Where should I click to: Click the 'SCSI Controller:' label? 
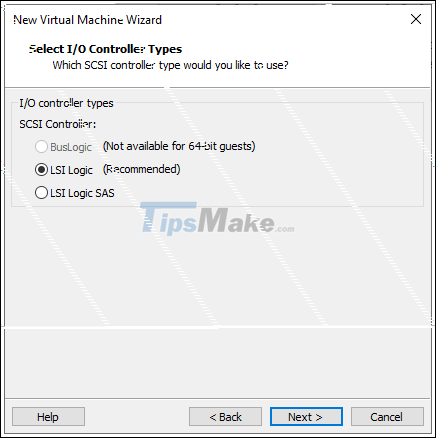[x=58, y=124]
